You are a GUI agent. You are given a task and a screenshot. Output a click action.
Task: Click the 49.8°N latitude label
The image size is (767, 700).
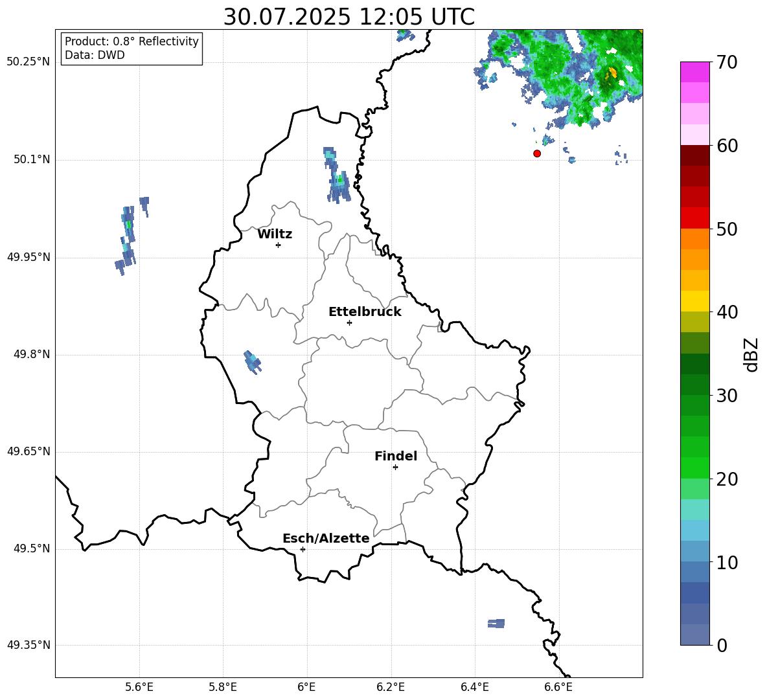(32, 354)
